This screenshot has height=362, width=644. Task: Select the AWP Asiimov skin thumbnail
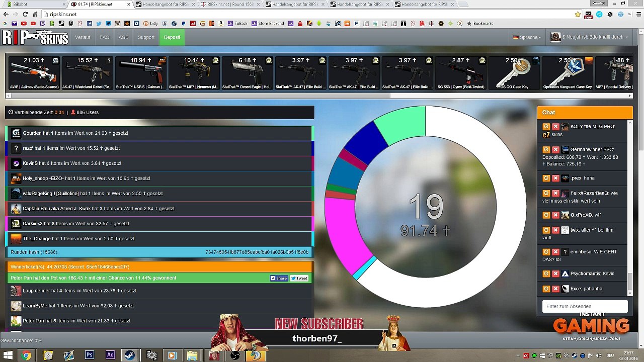click(34, 73)
